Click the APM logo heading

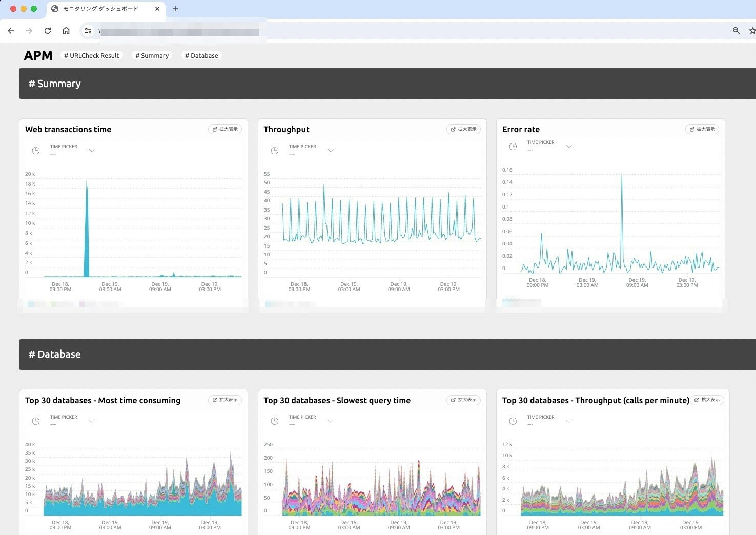click(38, 55)
